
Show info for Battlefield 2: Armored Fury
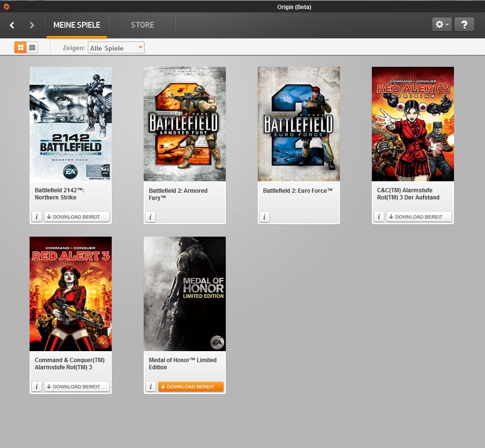tap(151, 217)
